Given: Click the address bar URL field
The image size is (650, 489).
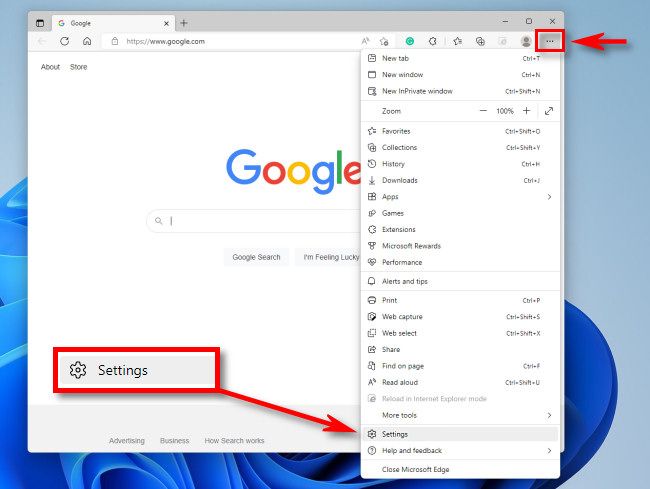Looking at the screenshot, I should [x=232, y=41].
